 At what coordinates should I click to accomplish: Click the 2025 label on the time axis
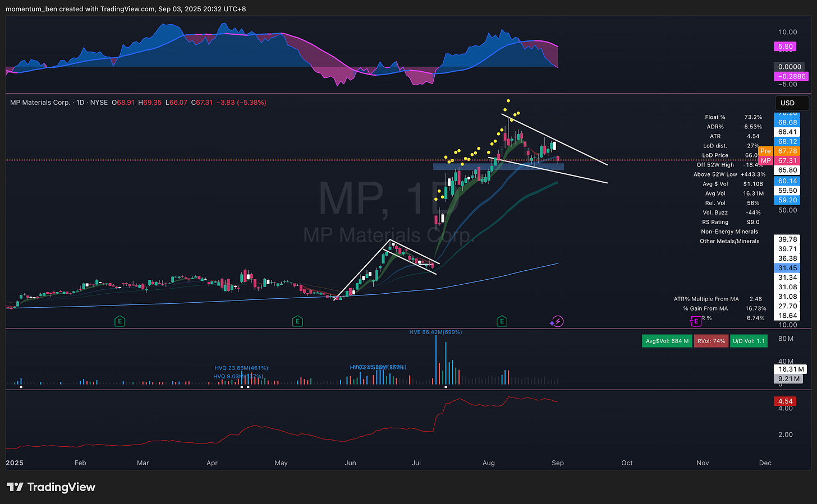pos(15,463)
